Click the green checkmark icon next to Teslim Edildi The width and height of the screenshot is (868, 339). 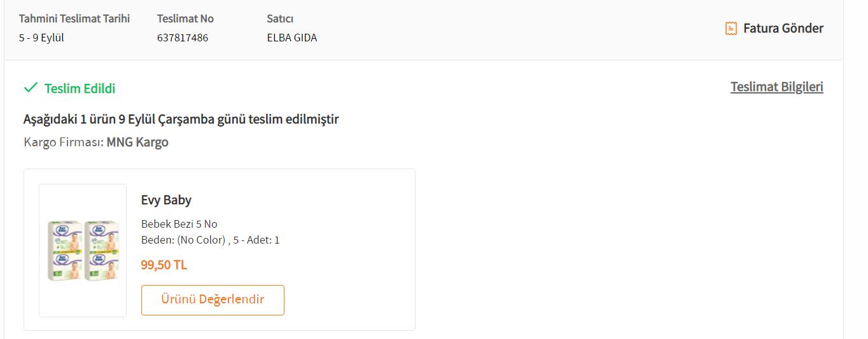click(31, 88)
